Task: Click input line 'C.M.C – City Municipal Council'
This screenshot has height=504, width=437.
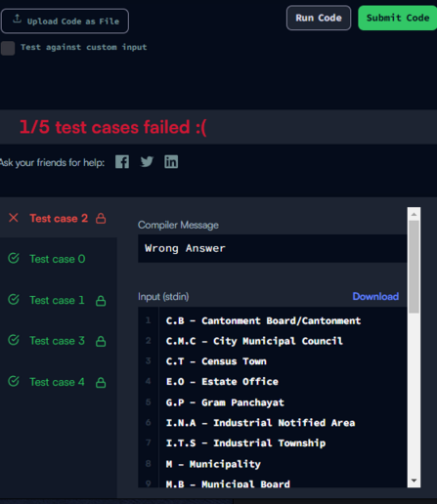Action: point(254,341)
